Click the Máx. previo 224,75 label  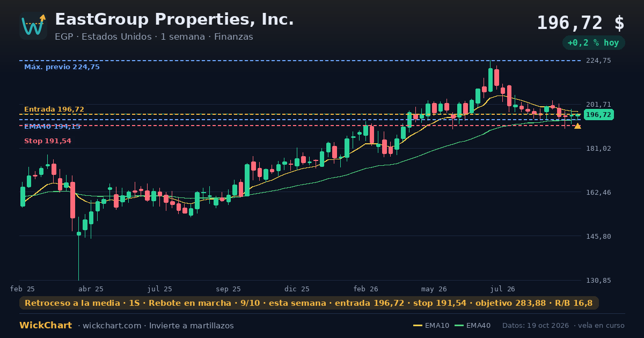tap(62, 67)
